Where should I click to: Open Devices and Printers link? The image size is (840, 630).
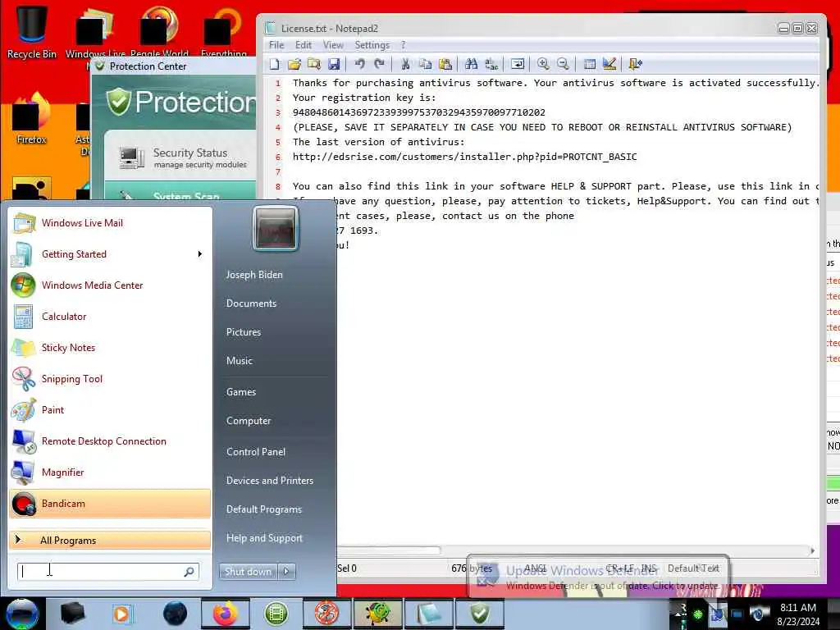click(269, 481)
